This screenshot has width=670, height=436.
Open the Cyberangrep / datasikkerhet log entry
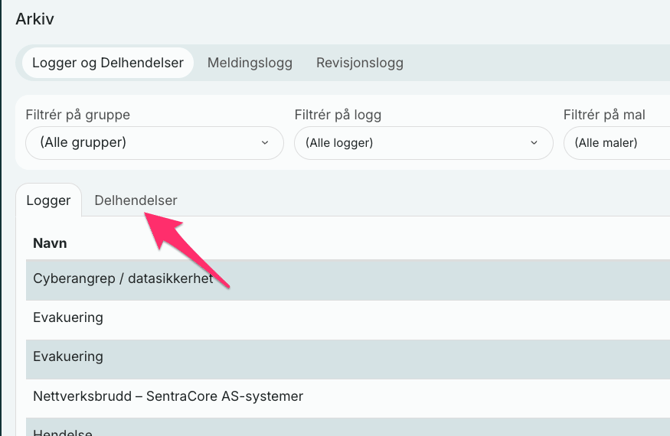pyautogui.click(x=123, y=279)
